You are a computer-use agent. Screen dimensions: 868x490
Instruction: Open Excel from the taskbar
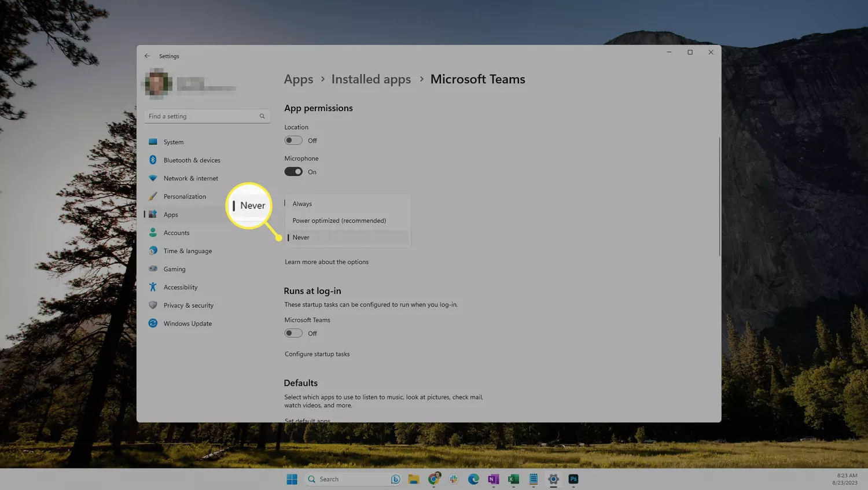(x=513, y=479)
